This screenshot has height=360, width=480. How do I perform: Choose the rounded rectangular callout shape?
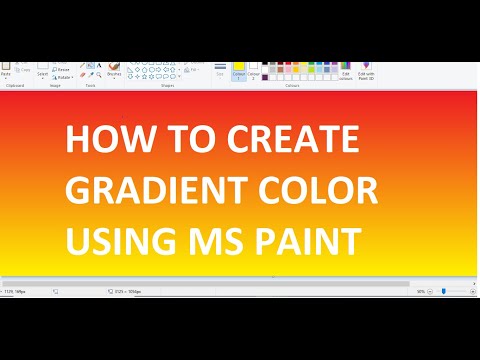click(x=159, y=77)
